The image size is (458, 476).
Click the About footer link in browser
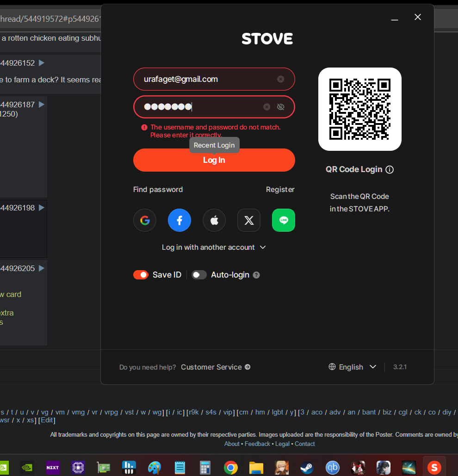(x=232, y=444)
